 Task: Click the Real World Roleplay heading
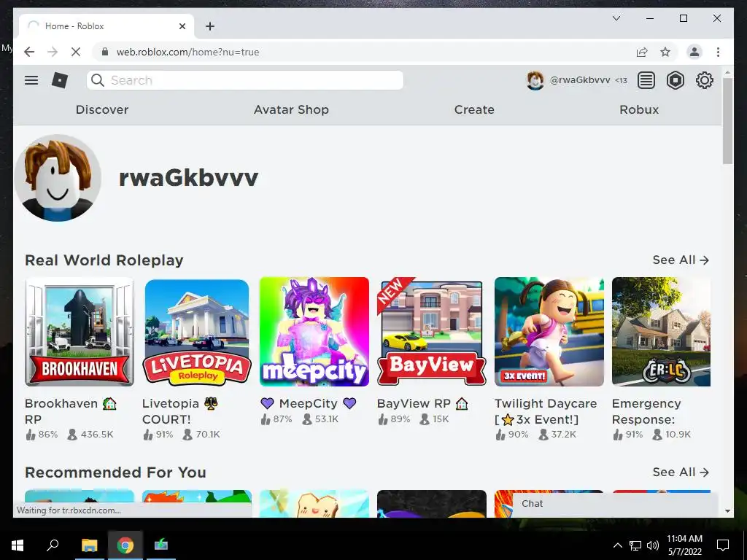pyautogui.click(x=104, y=260)
